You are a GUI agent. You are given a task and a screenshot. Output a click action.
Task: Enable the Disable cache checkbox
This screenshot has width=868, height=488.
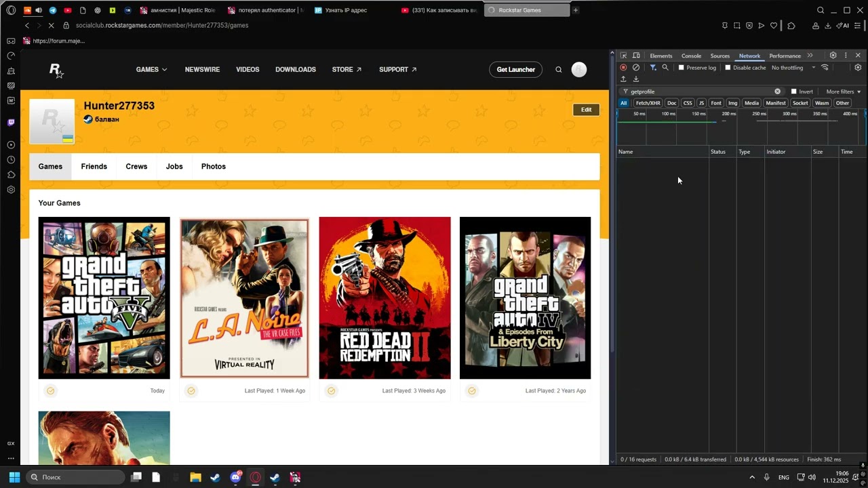coord(728,68)
